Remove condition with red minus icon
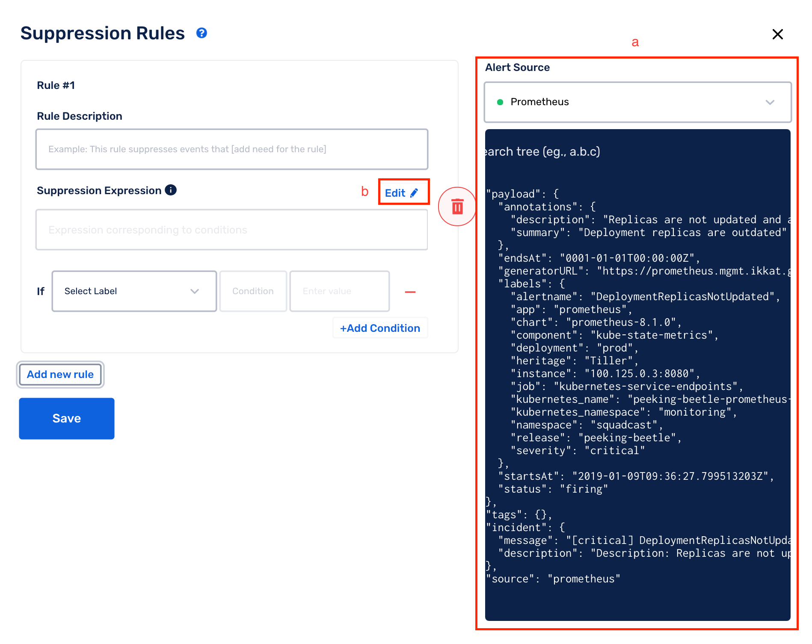The width and height of the screenshot is (812, 644). 410,292
